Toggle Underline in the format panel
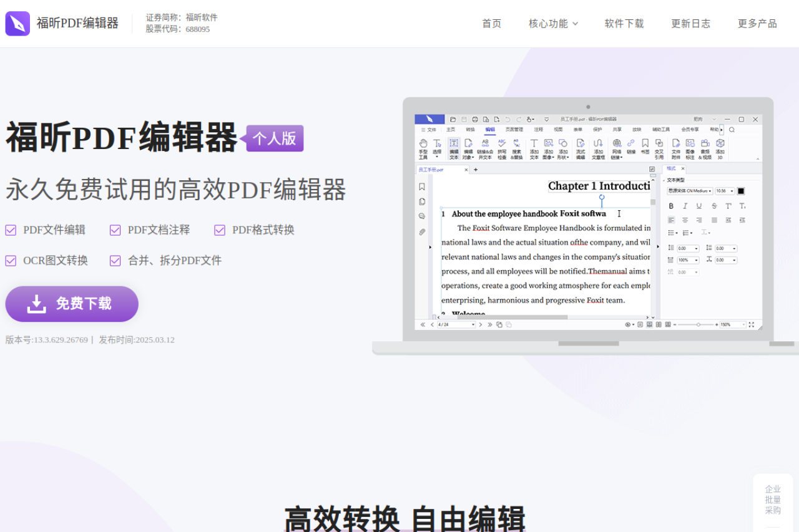 (x=699, y=206)
